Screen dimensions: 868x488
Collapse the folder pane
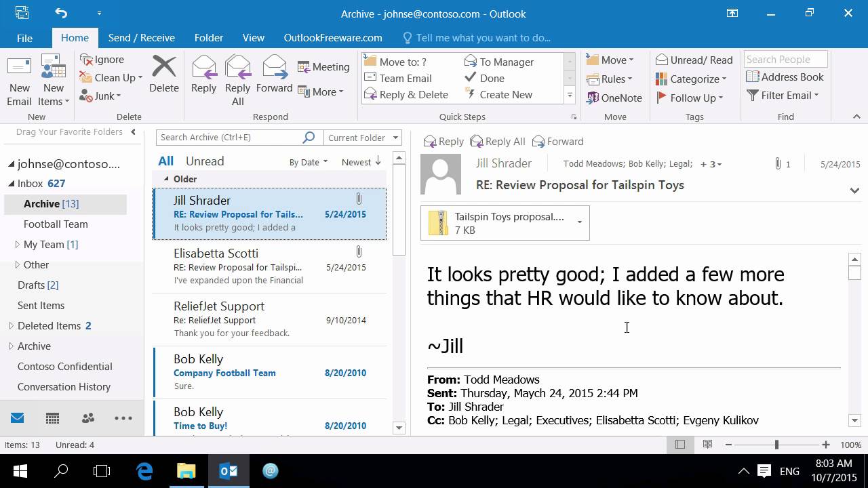[133, 132]
